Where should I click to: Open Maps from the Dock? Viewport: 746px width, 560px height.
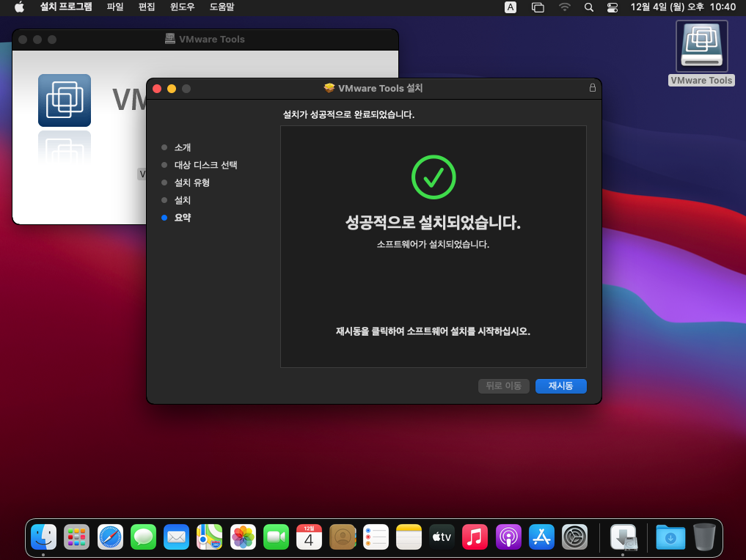pos(210,537)
